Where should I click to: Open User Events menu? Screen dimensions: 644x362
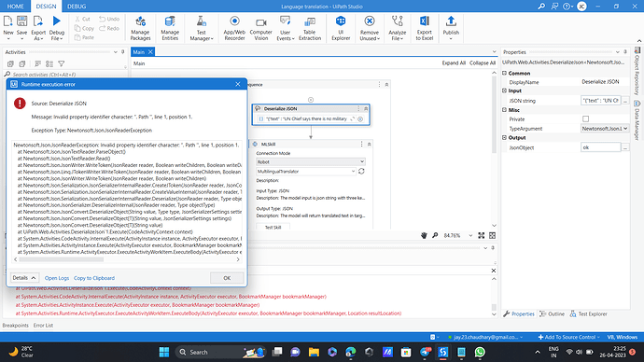(x=285, y=28)
